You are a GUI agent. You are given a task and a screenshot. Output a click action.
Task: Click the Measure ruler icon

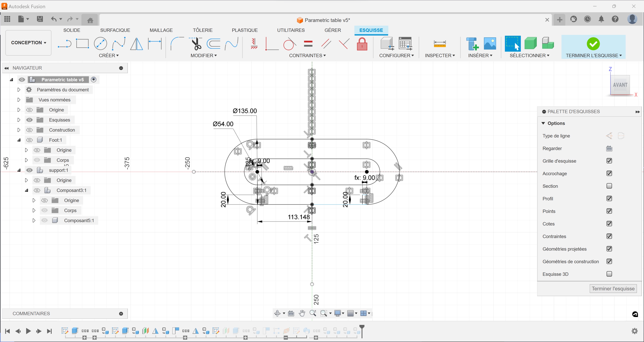coord(440,44)
